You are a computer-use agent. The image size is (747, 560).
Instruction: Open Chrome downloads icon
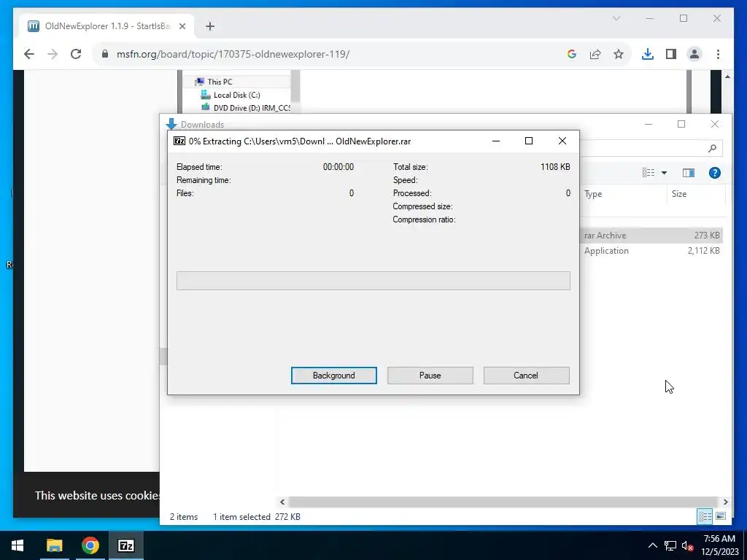point(648,54)
